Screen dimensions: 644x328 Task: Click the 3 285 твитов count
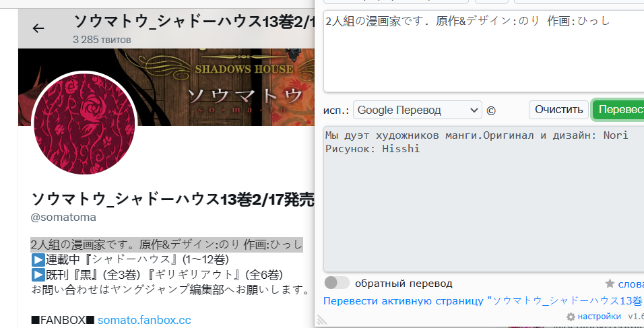click(x=102, y=40)
